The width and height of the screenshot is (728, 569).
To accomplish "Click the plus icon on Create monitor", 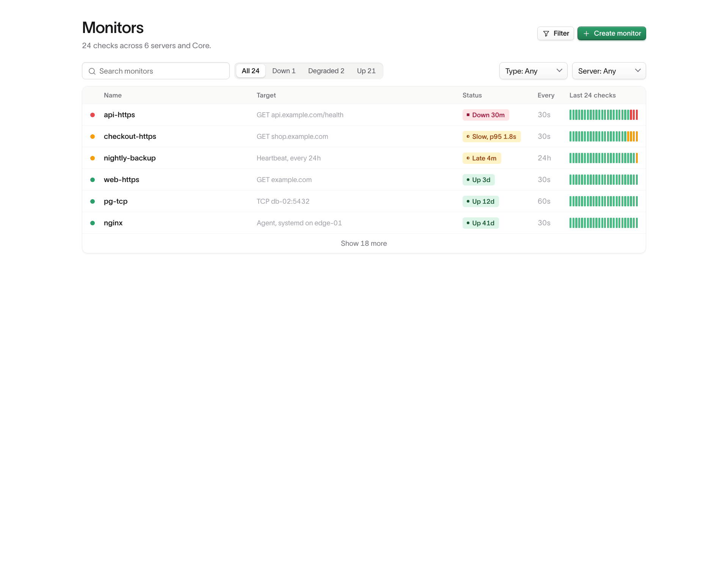I will coord(586,34).
